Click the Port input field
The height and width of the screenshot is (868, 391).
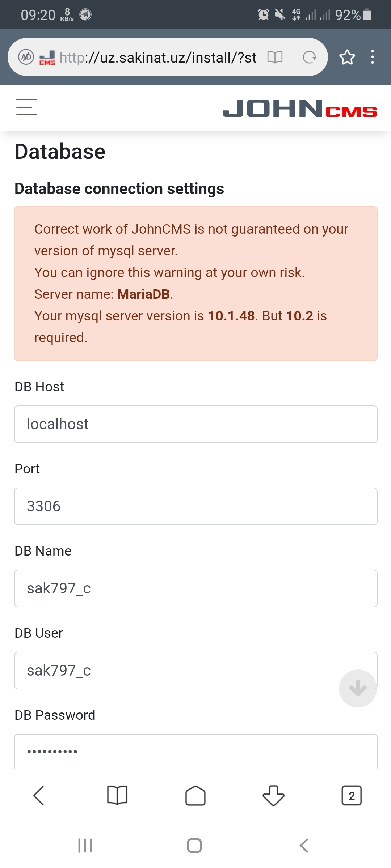point(195,506)
